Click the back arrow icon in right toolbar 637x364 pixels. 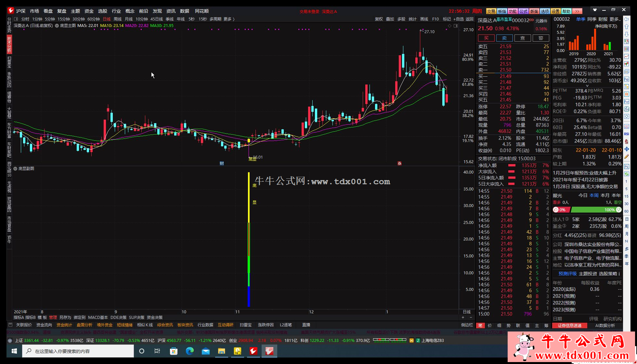coord(627,19)
